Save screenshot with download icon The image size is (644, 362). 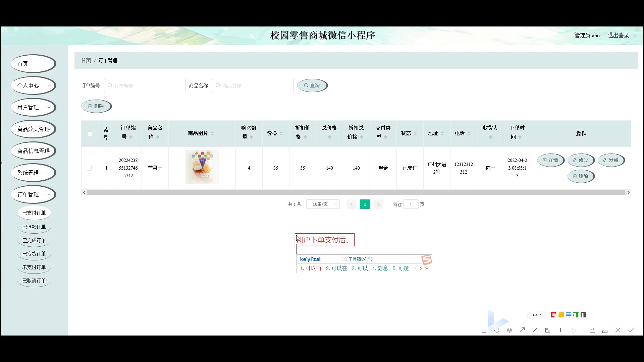pos(605,330)
